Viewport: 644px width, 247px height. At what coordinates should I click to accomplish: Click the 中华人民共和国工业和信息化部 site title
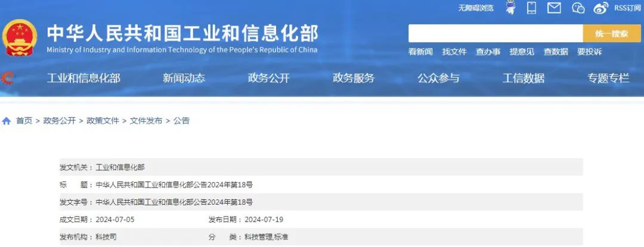point(182,33)
